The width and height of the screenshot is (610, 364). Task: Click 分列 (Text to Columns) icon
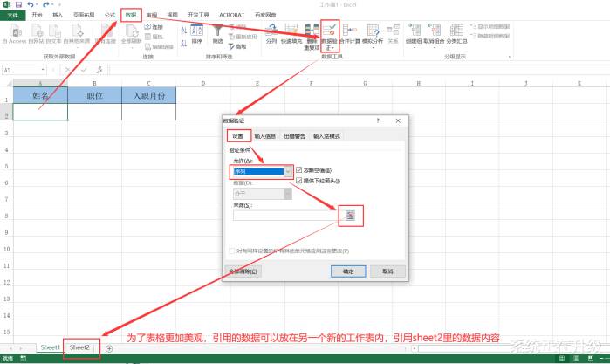click(x=271, y=33)
